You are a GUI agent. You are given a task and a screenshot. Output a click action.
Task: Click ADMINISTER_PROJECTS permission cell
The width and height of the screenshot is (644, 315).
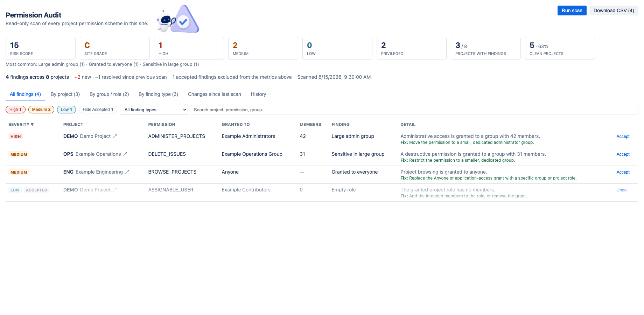coord(176,136)
